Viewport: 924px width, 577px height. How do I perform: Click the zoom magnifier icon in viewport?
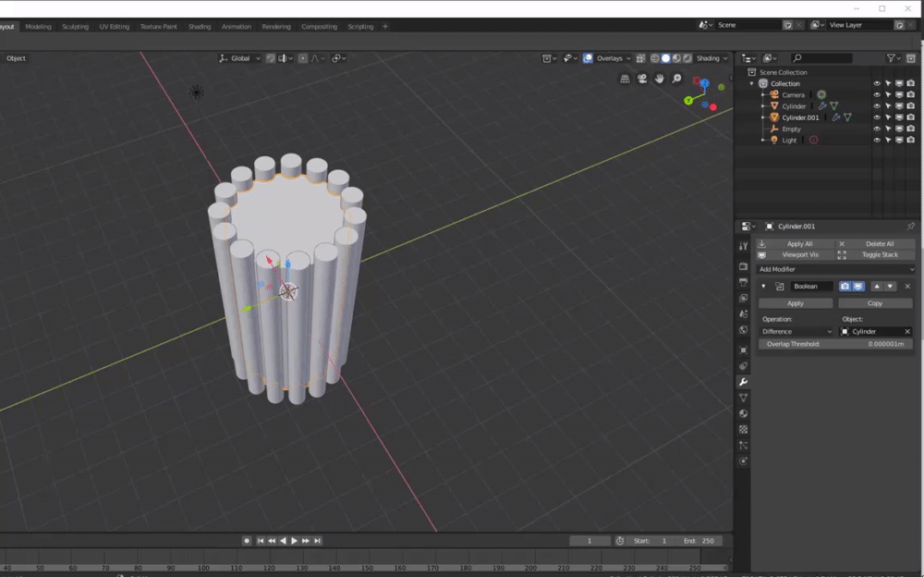(x=676, y=80)
